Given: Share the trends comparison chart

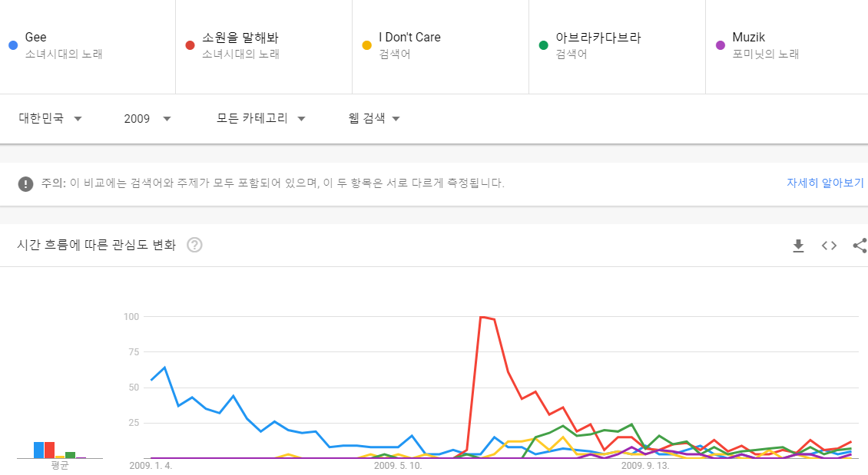Looking at the screenshot, I should (x=860, y=246).
